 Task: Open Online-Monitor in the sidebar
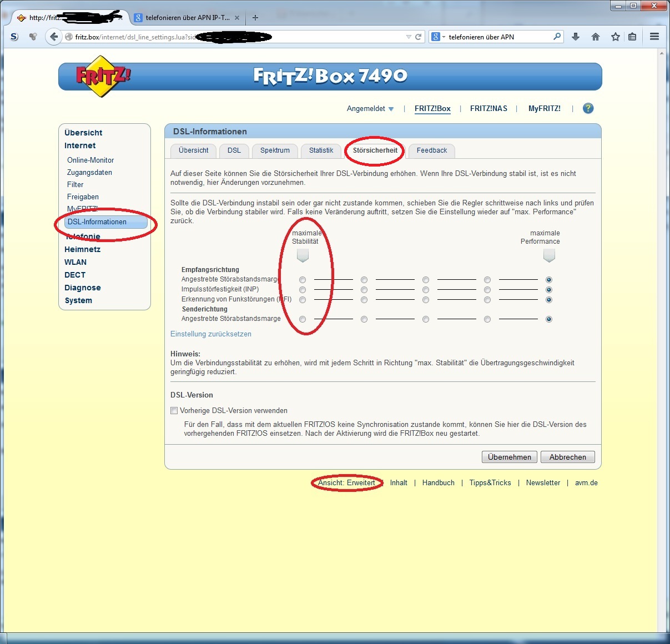pos(90,160)
